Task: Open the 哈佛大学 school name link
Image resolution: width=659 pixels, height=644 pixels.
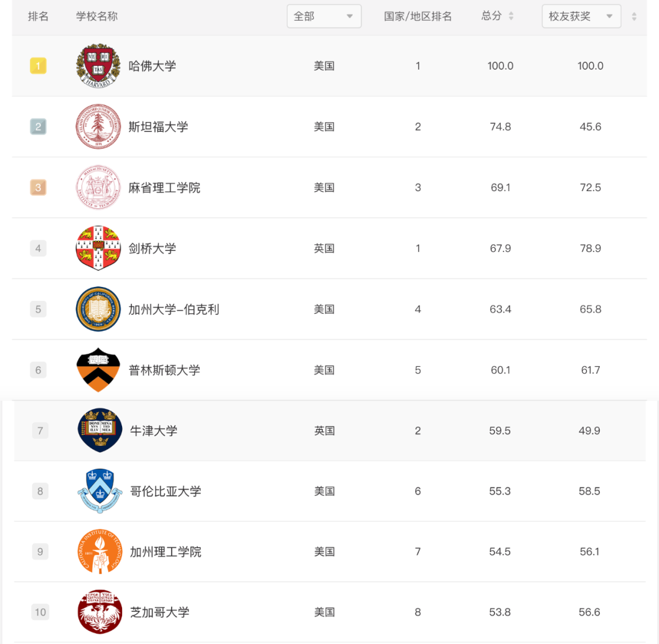Action: [152, 66]
